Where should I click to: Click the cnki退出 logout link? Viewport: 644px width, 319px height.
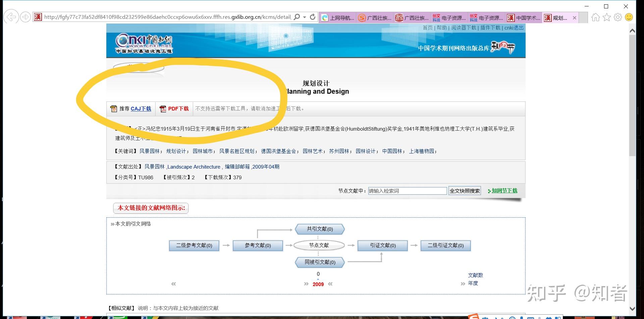(x=514, y=28)
